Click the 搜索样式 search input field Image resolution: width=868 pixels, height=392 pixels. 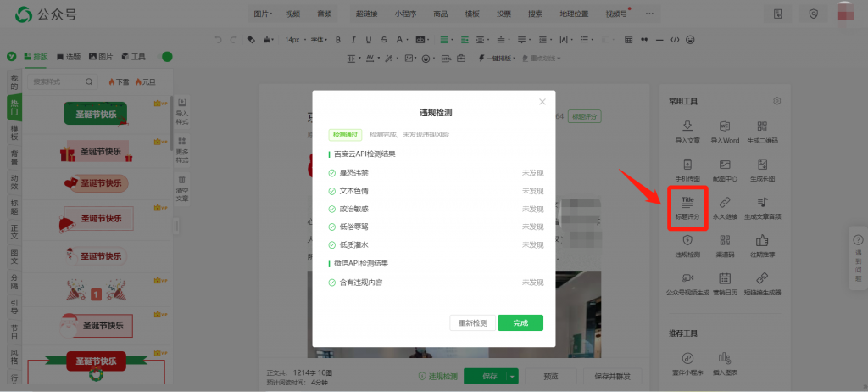tap(62, 81)
